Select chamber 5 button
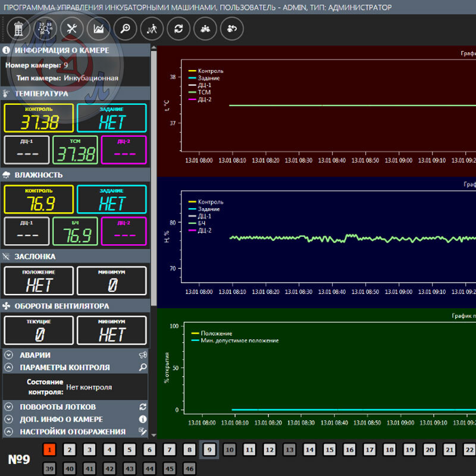This screenshot has height=476, width=476. (129, 450)
